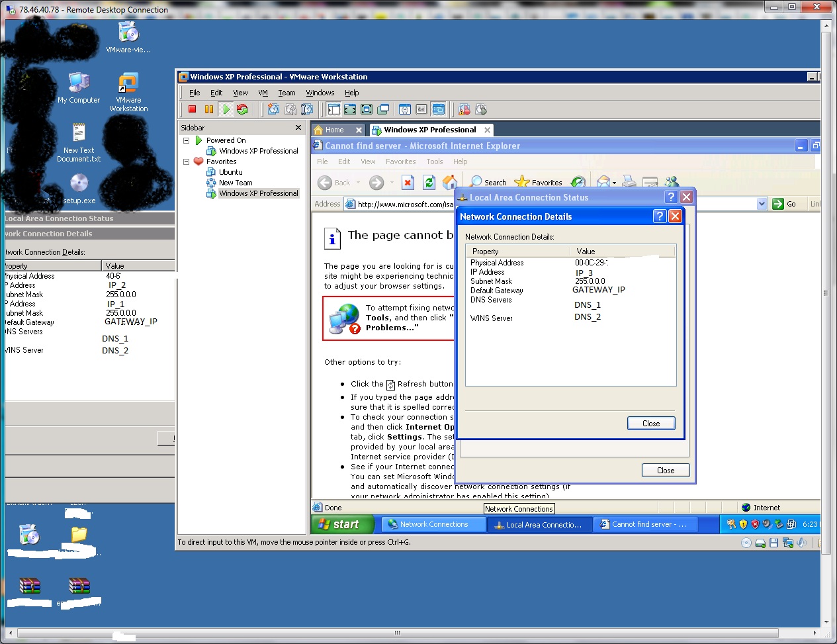Open the Windows menu in VMware
837x644 pixels.
tap(320, 93)
